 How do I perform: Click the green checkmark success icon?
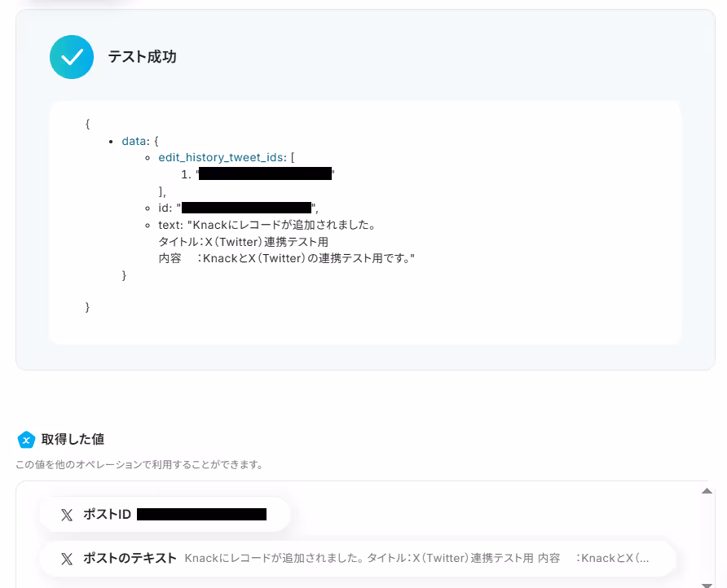72,57
